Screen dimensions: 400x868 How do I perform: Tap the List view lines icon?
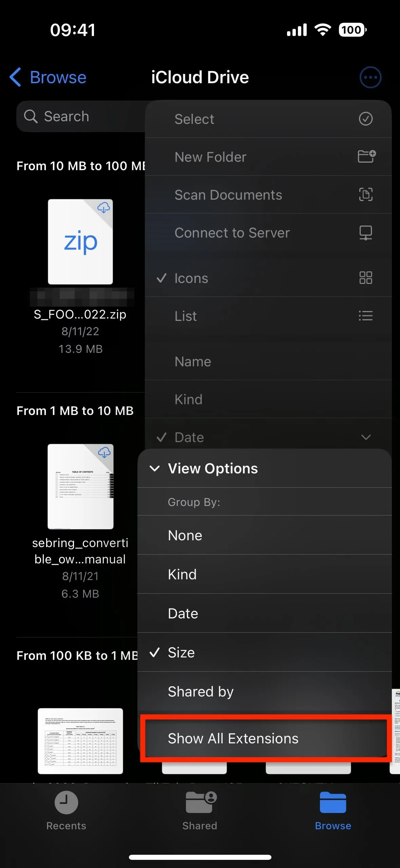[366, 316]
